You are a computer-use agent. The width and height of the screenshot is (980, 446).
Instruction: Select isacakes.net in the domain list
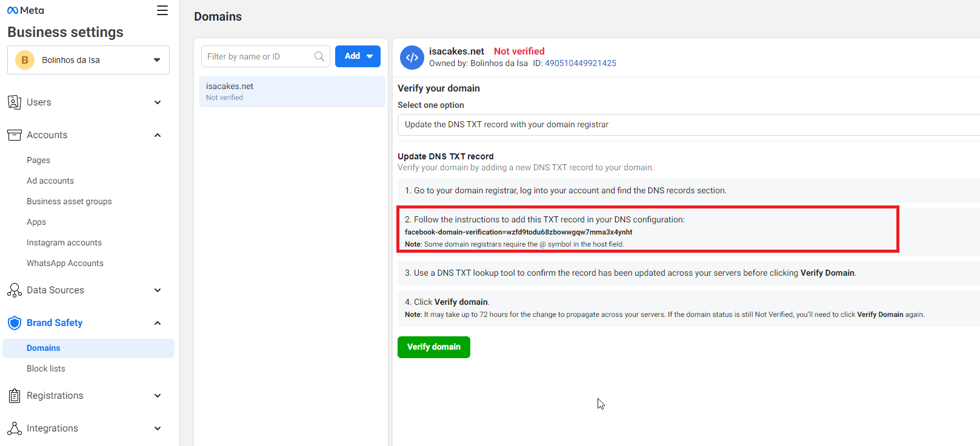[292, 92]
